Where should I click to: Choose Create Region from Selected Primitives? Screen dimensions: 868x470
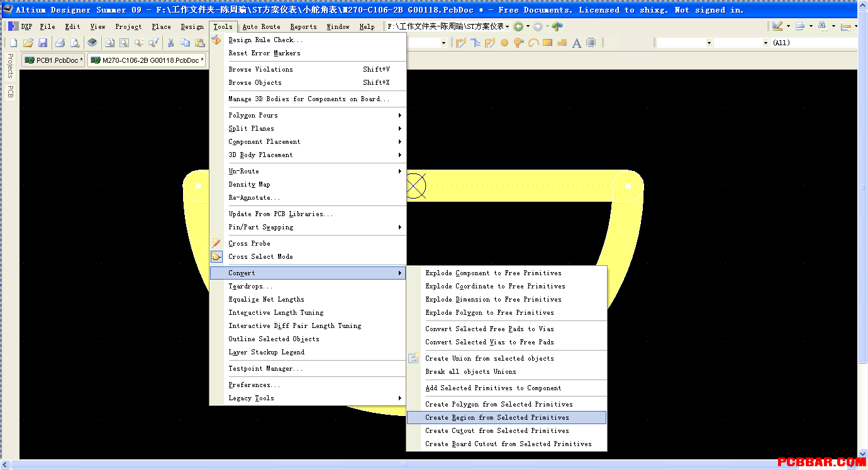[x=506, y=417]
